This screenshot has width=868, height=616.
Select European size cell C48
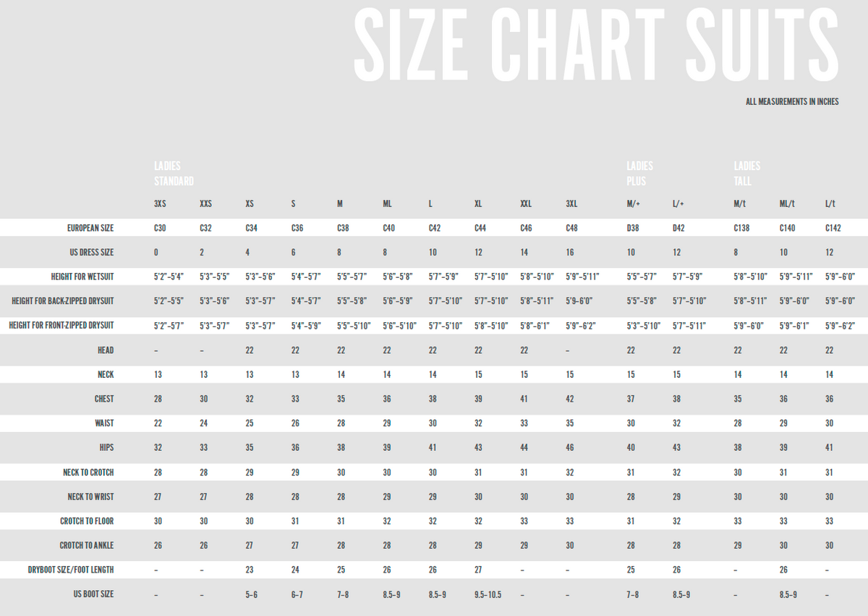pyautogui.click(x=571, y=228)
